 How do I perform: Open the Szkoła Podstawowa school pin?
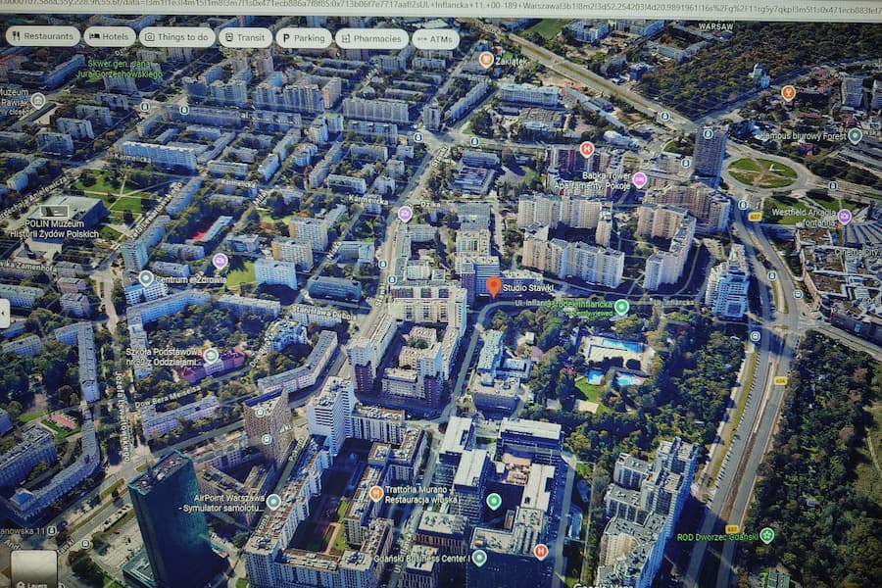coord(211,355)
